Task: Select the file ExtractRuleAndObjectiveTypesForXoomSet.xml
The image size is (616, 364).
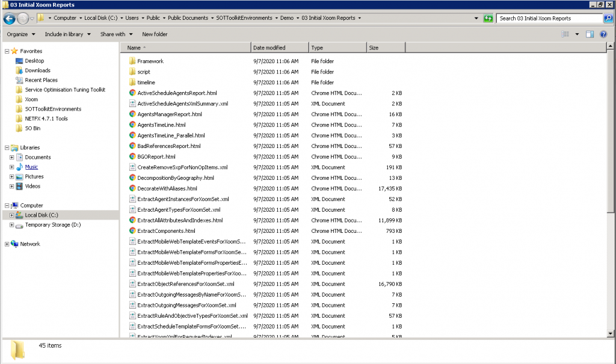Action: pos(192,316)
